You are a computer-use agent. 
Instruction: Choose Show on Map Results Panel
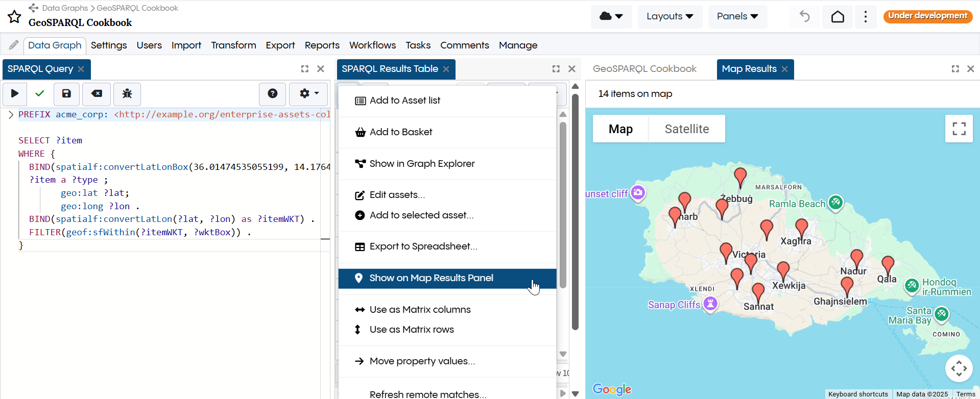(431, 278)
